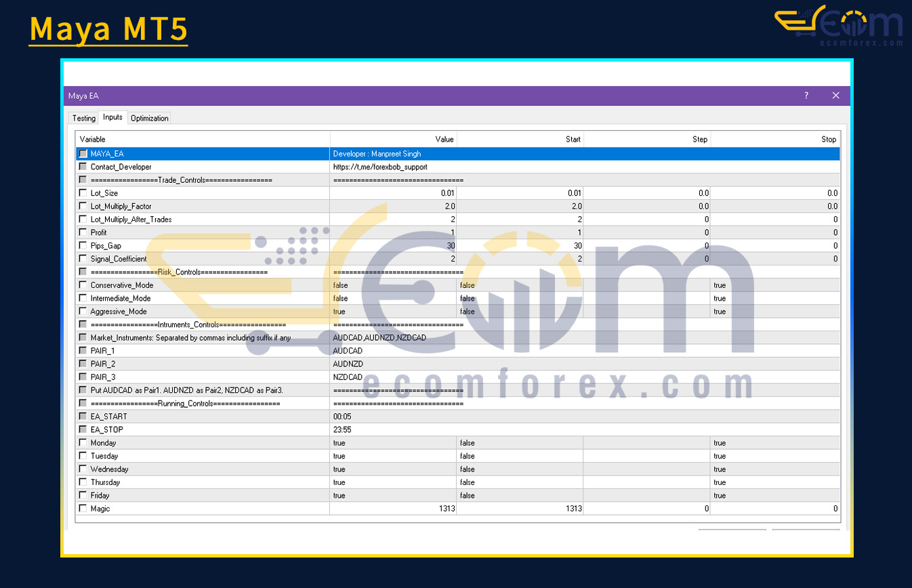Select the MAYA_EA row

tap(458, 154)
